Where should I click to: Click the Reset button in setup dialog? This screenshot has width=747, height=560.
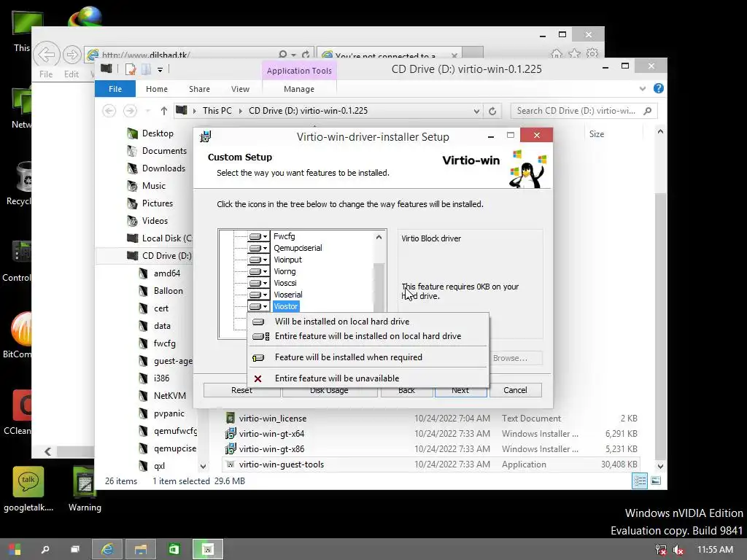click(x=241, y=391)
